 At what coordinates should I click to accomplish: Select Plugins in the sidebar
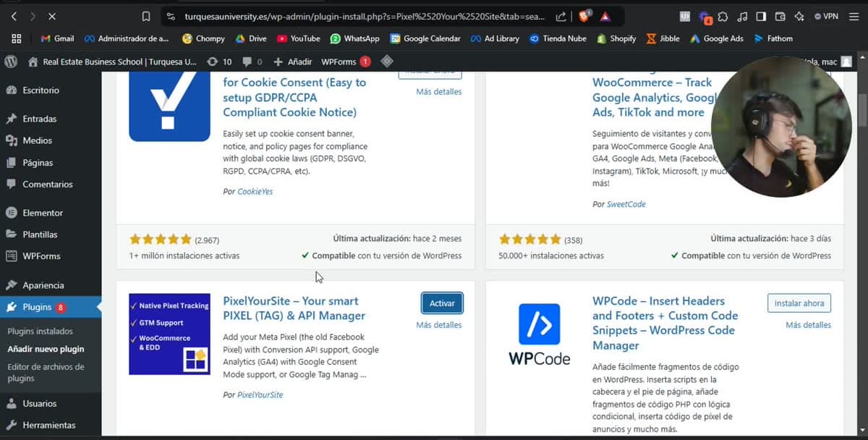pyautogui.click(x=51, y=307)
